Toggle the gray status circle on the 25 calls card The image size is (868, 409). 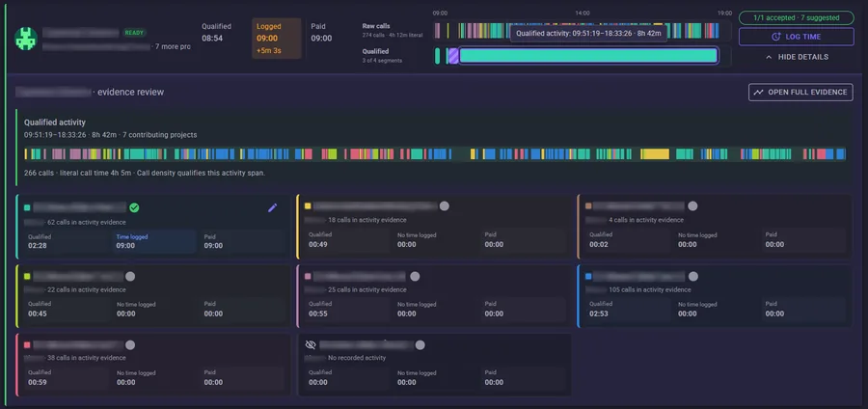point(415,276)
